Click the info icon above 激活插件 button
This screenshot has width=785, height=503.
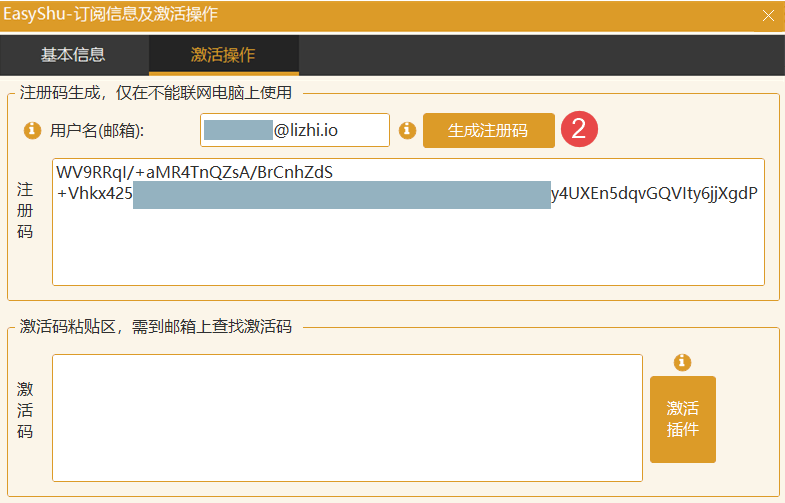(683, 362)
